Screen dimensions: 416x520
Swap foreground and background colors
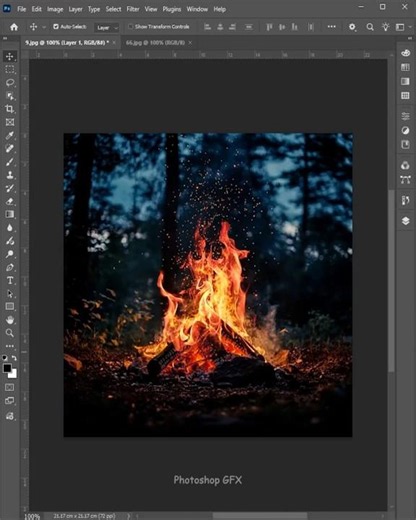(x=14, y=358)
